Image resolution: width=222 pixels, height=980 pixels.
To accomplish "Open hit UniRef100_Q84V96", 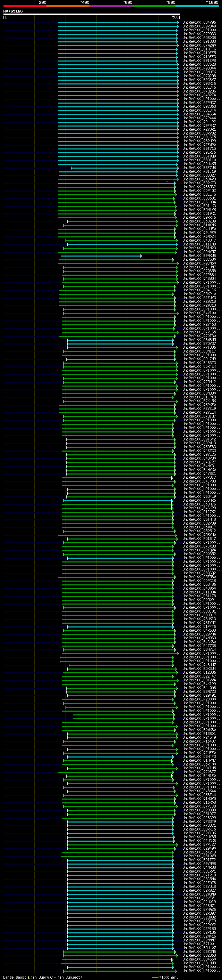I will point(199,23).
